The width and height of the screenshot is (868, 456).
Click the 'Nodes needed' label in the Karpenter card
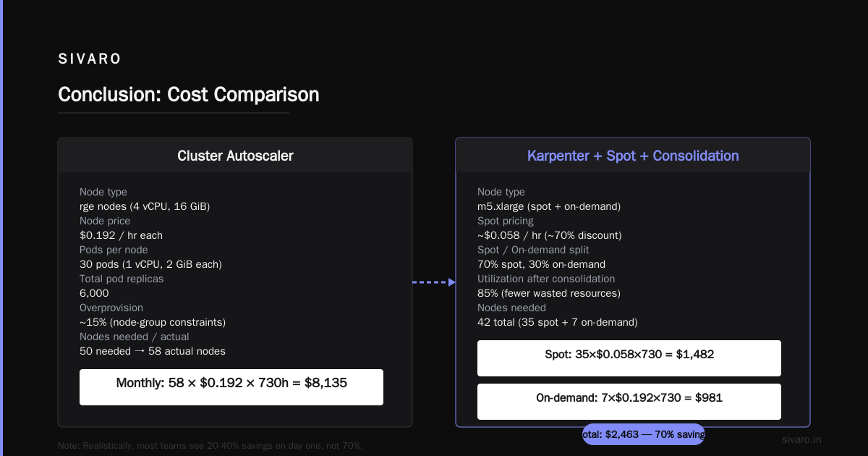pyautogui.click(x=511, y=308)
